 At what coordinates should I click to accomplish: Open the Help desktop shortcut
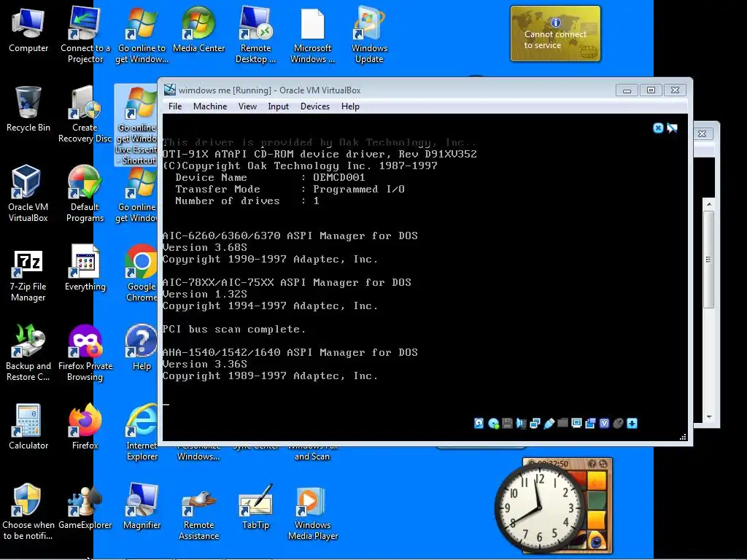142,348
